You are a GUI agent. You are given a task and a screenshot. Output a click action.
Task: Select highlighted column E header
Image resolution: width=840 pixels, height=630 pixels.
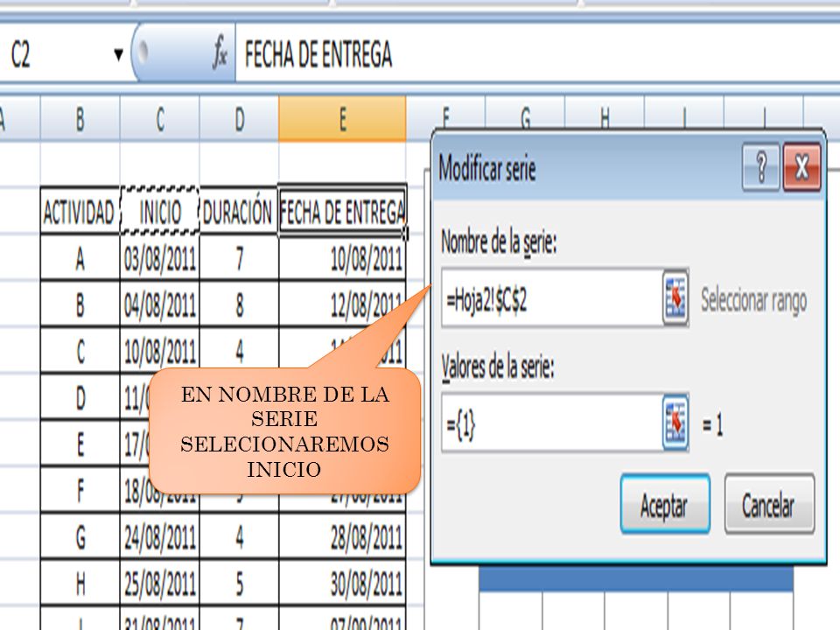point(342,119)
